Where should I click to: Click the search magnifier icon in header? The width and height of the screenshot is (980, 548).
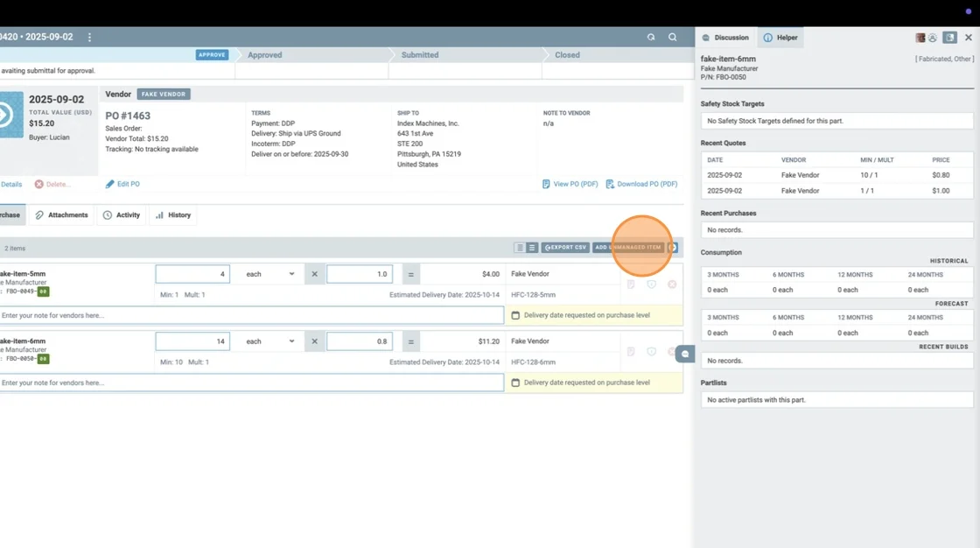coord(672,38)
